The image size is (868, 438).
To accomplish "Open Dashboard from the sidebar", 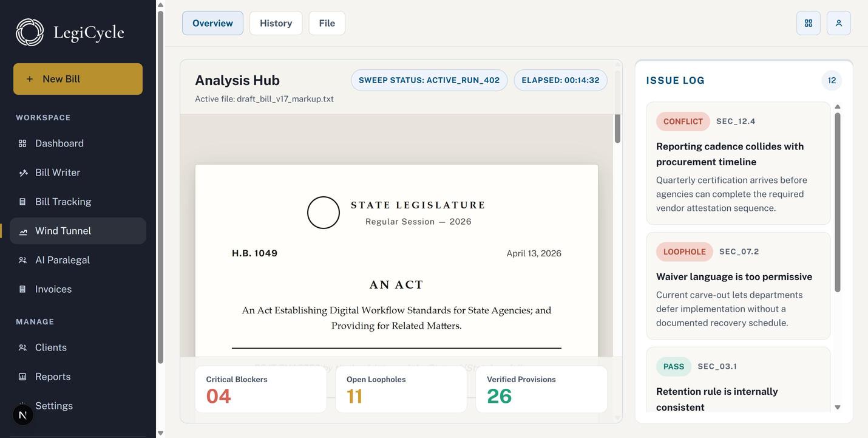I will click(x=78, y=143).
